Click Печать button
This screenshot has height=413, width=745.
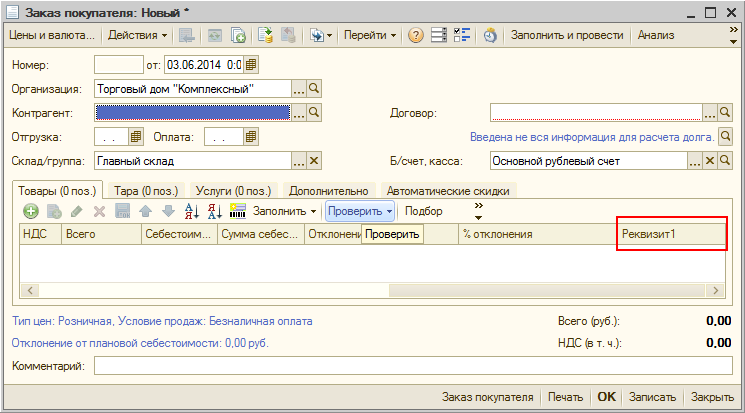565,397
